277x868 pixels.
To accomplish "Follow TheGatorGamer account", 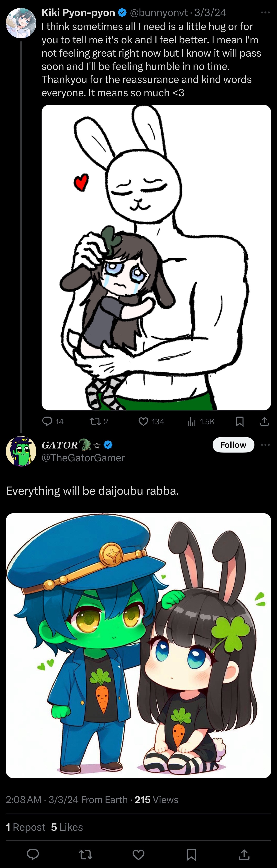I will tap(233, 445).
